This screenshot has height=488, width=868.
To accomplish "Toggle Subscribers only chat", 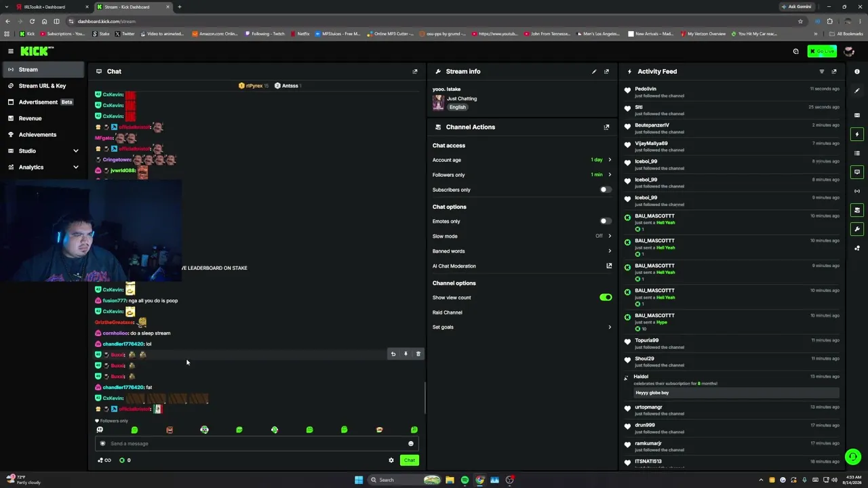I will (606, 190).
